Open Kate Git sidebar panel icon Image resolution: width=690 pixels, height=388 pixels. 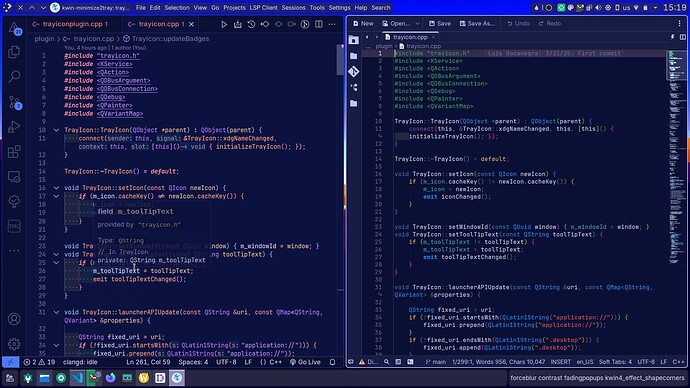point(354,71)
